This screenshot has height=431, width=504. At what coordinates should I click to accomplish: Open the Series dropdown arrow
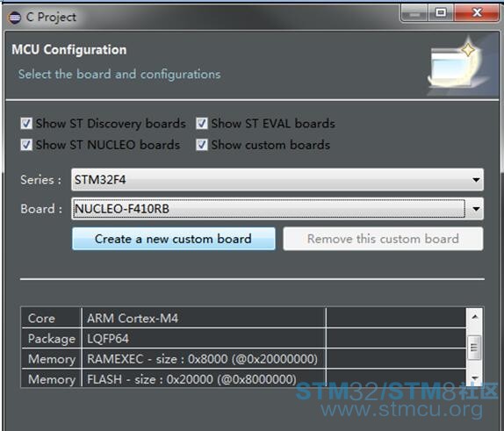pos(476,180)
